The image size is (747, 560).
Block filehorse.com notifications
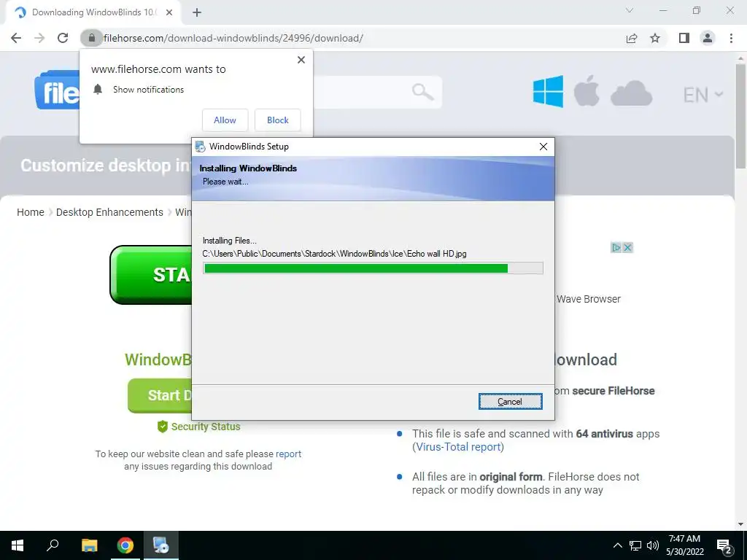278,120
